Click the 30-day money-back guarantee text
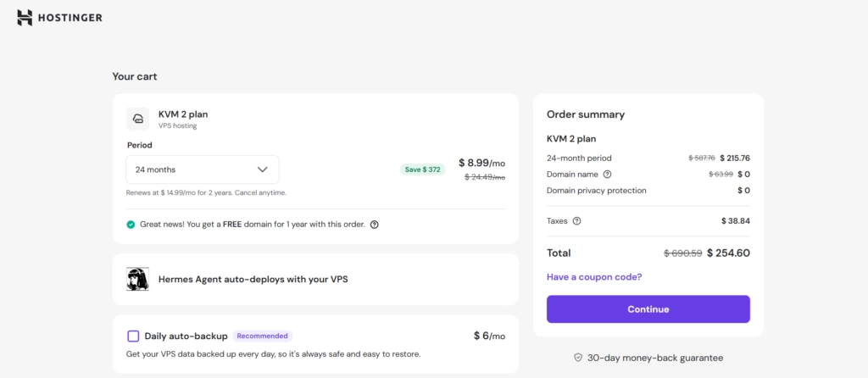Viewport: 868px width, 378px height. [x=654, y=358]
